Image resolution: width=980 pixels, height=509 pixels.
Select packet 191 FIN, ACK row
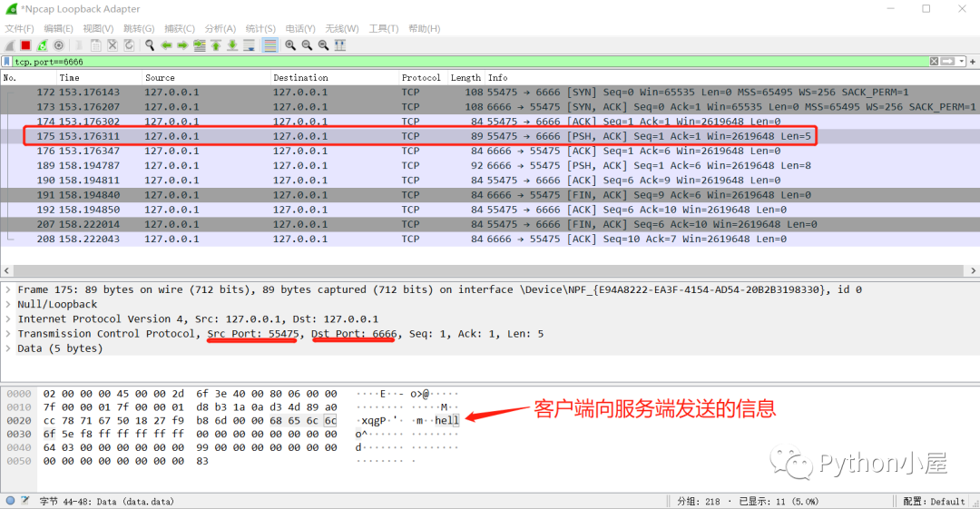pos(490,195)
